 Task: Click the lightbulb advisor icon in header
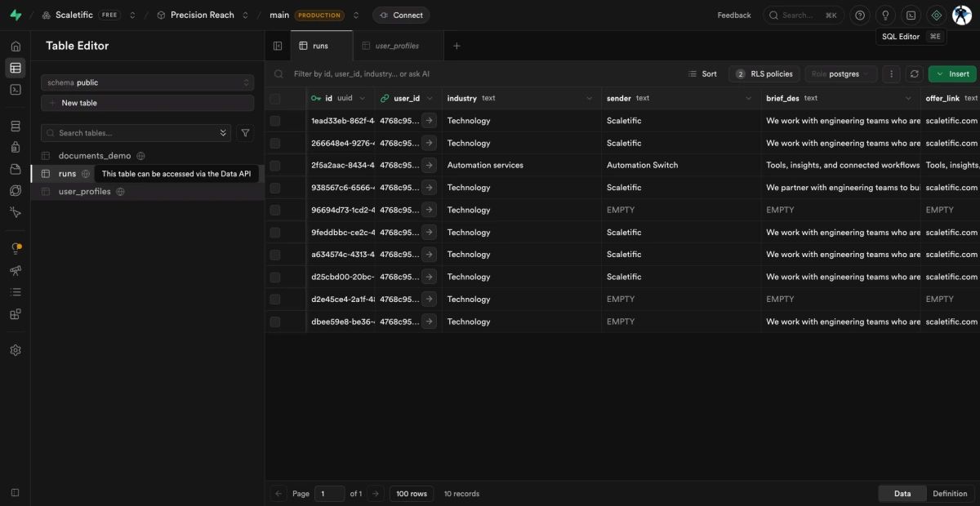pos(885,15)
